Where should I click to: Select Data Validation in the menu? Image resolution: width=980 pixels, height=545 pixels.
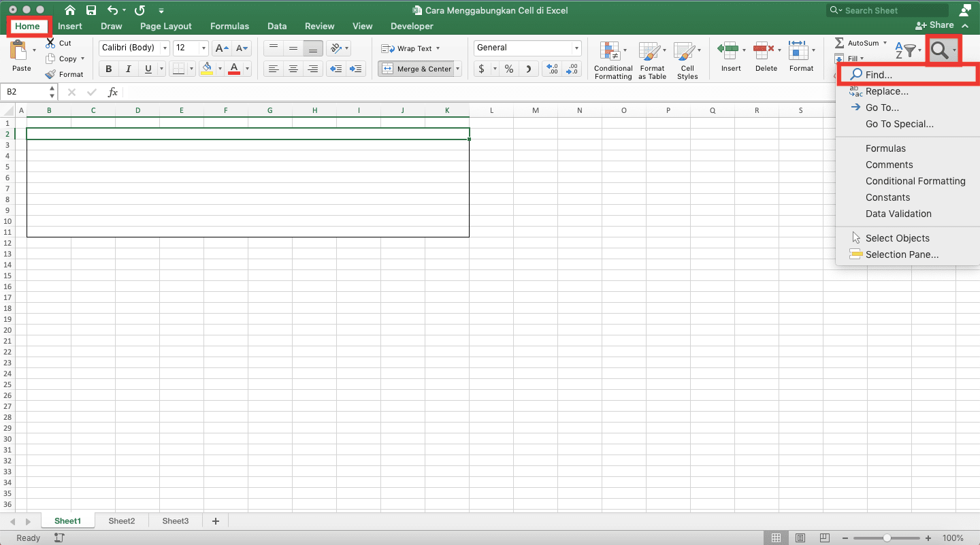(908, 214)
